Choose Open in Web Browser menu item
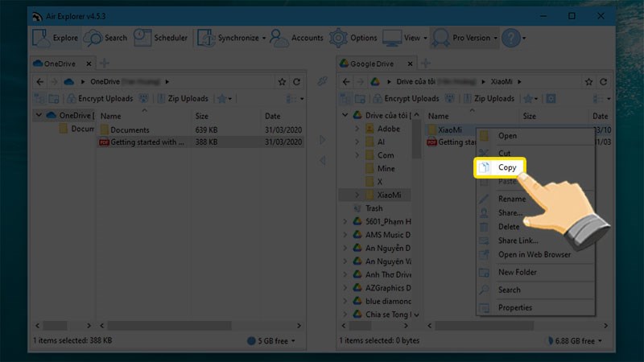The width and height of the screenshot is (644, 362). (x=535, y=254)
